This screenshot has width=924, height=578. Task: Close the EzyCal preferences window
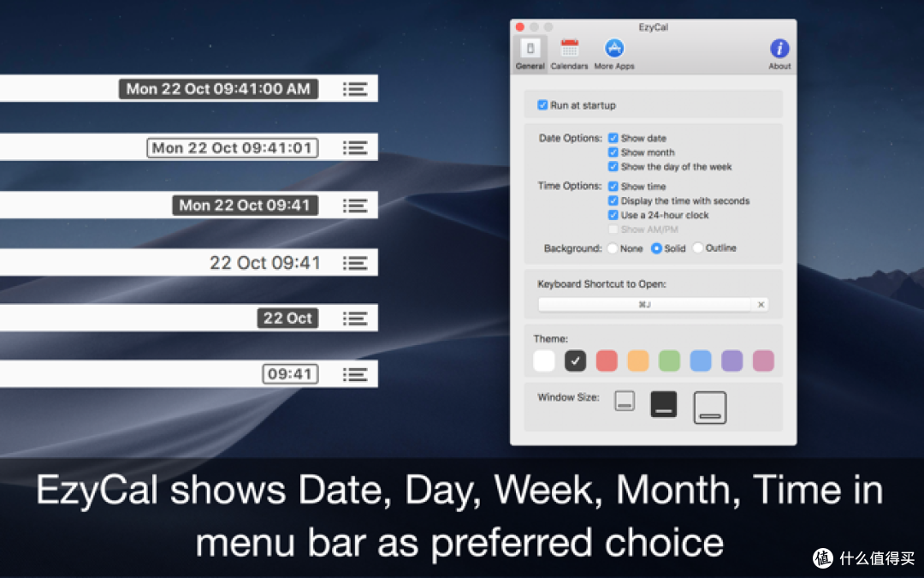[x=520, y=27]
